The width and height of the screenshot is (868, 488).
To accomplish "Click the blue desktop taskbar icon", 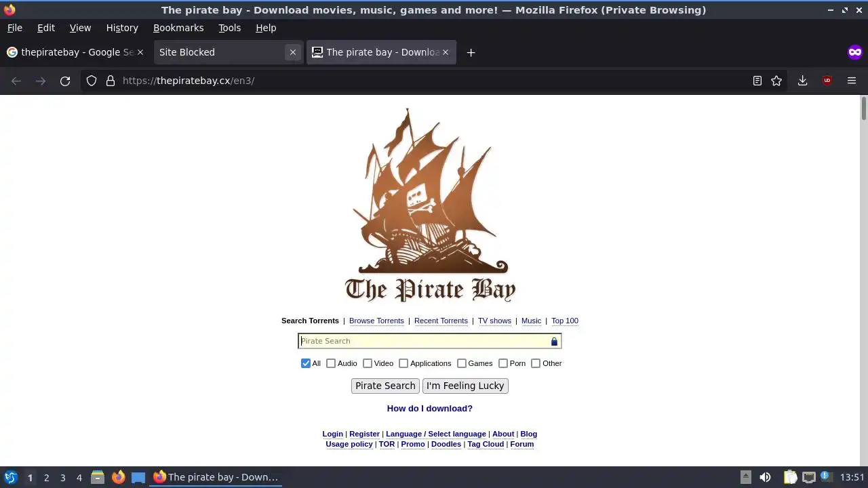I will (x=138, y=477).
